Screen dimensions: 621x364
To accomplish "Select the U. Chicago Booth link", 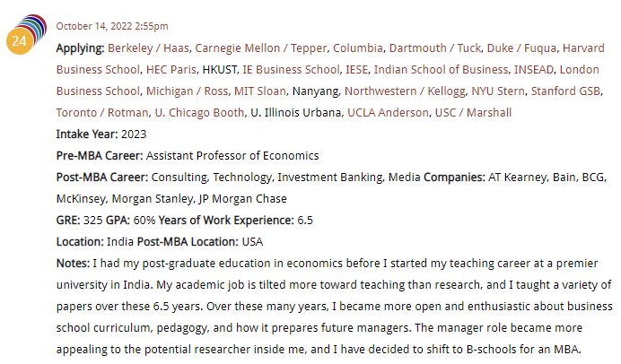I will pyautogui.click(x=199, y=113).
